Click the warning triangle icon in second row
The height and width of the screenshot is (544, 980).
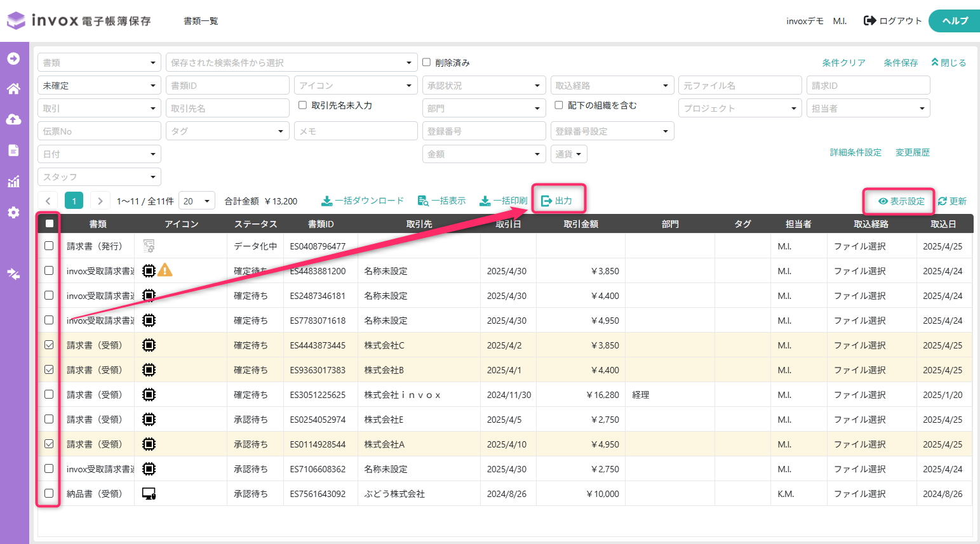click(x=165, y=270)
